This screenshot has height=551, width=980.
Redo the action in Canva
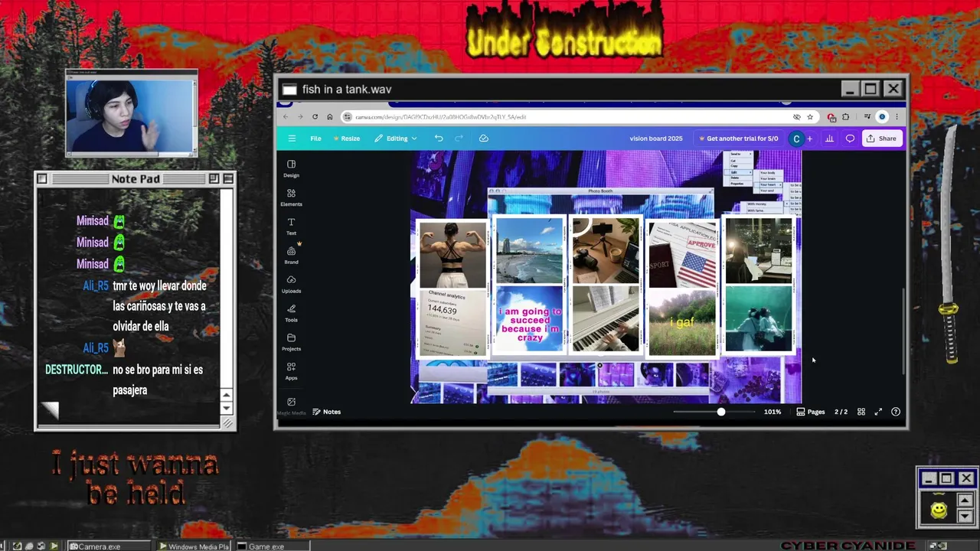(x=459, y=139)
